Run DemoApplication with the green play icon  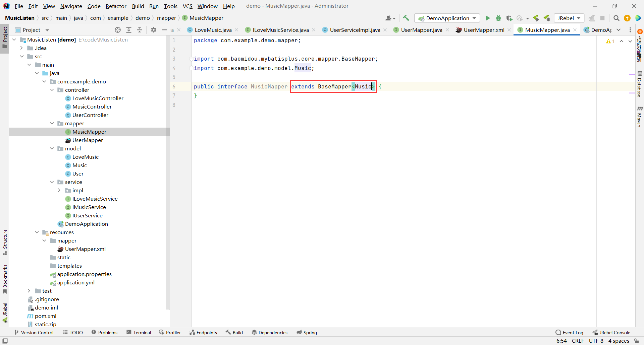pyautogui.click(x=488, y=18)
